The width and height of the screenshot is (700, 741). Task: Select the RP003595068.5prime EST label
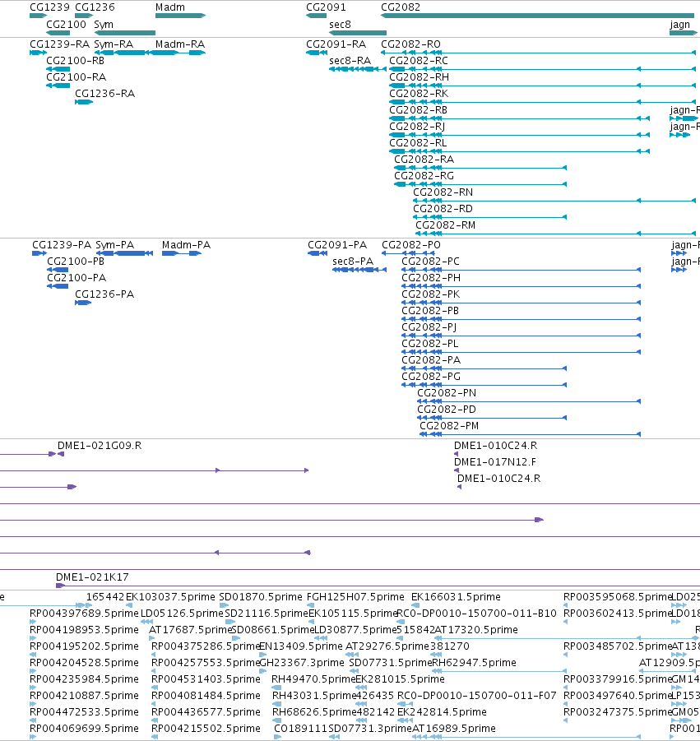(x=618, y=596)
